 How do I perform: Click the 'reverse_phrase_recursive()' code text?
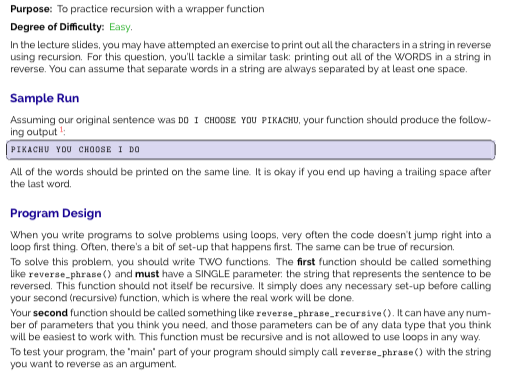coord(325,313)
